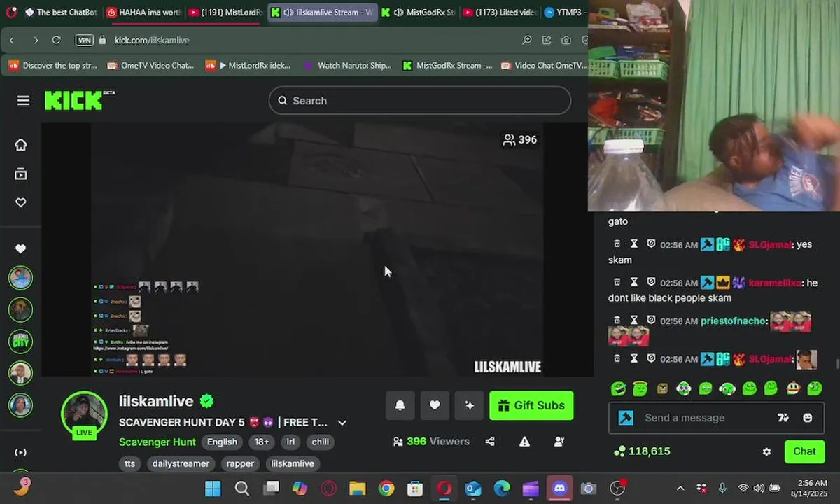
Task: Switch to 'HAHAA ima worth' browser tab
Action: [x=144, y=12]
